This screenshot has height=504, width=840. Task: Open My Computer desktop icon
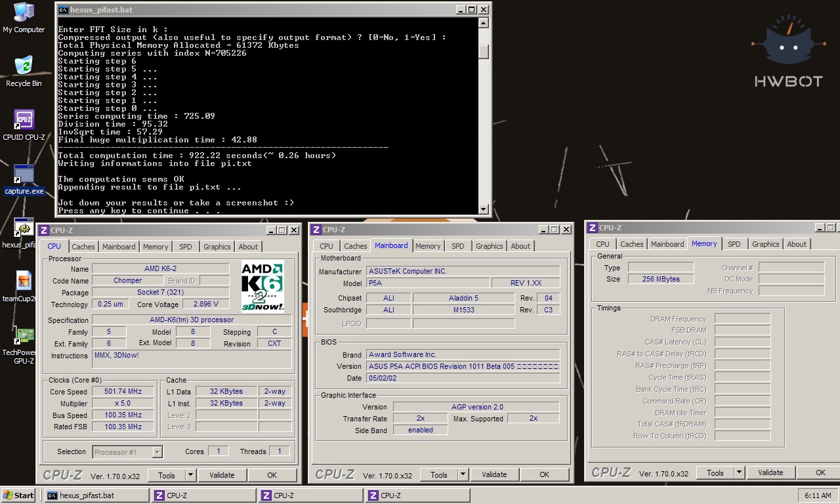click(24, 18)
